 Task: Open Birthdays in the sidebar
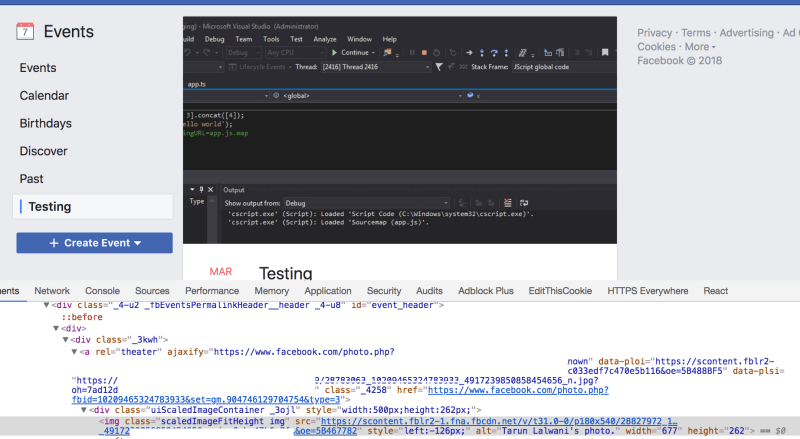pos(45,124)
